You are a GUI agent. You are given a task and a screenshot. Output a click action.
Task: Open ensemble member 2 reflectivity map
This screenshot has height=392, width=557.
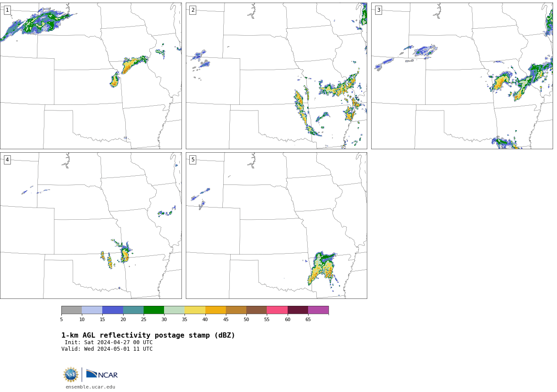(x=276, y=76)
